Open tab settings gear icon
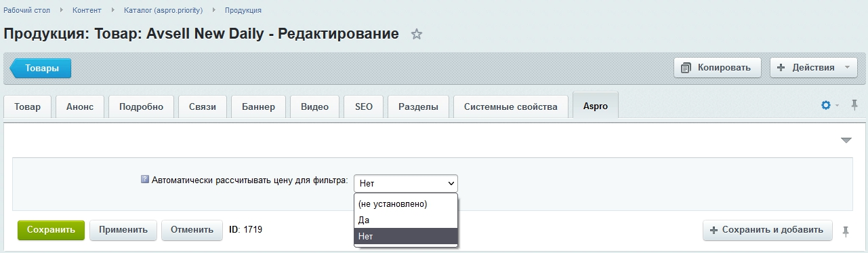Image resolution: width=868 pixels, height=253 pixels. coord(825,105)
